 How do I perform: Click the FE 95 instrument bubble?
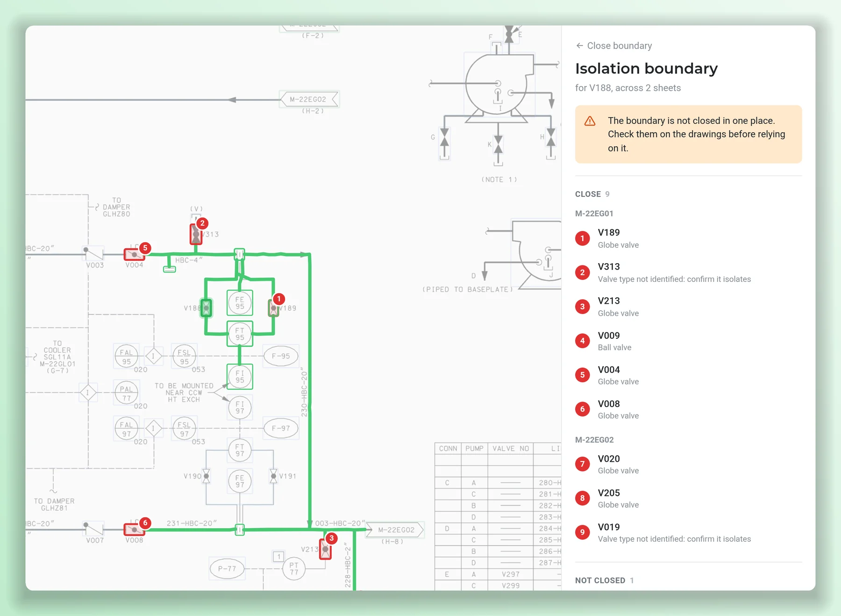click(240, 303)
